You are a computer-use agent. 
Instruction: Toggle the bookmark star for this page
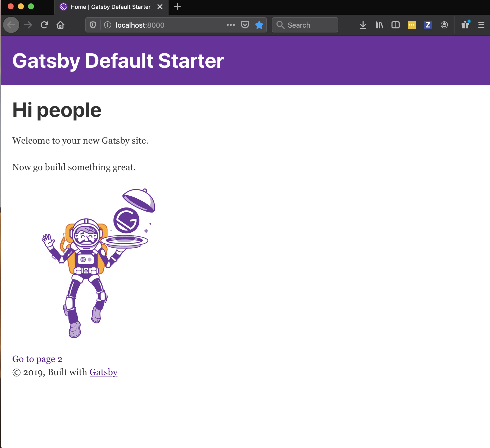click(x=259, y=25)
